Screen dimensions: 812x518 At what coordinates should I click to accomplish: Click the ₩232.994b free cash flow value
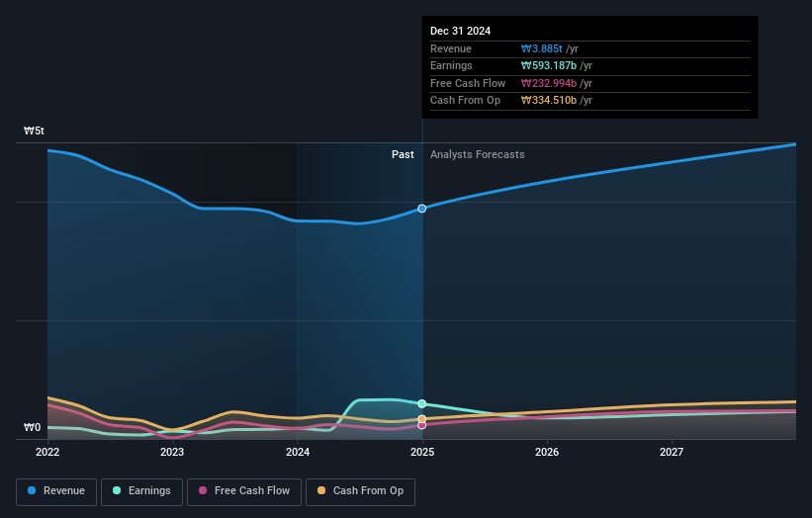[x=549, y=83]
